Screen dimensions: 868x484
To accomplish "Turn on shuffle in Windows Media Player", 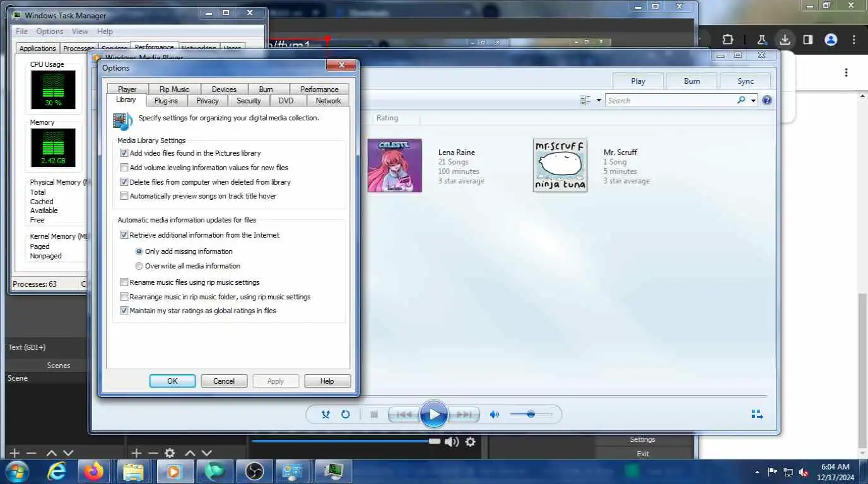I will pos(325,415).
